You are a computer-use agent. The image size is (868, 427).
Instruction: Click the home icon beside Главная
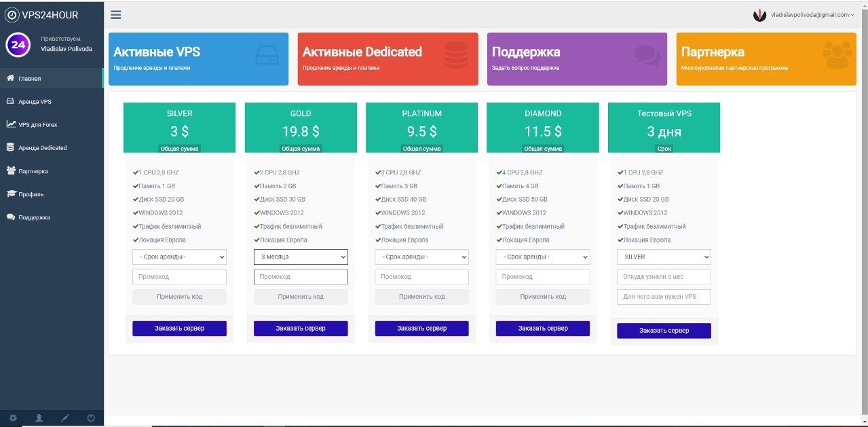pos(10,78)
